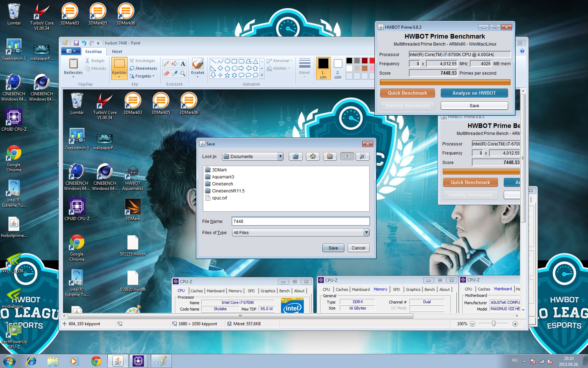The height and width of the screenshot is (368, 588).
Task: Pick the dark red color swatch
Action: (365, 61)
